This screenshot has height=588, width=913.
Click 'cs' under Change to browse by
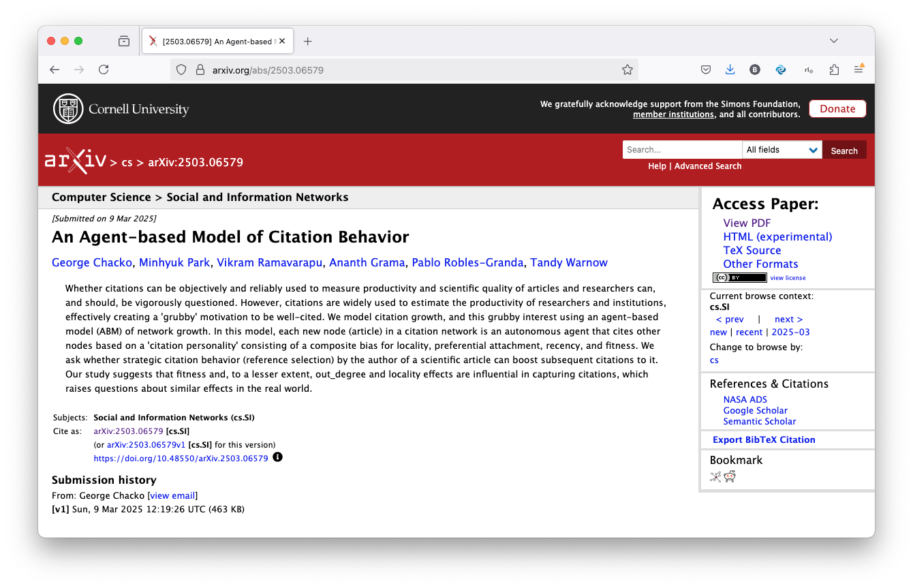click(714, 360)
